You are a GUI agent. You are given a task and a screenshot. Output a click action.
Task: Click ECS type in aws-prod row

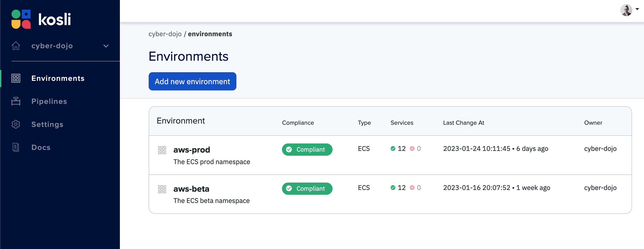click(363, 149)
